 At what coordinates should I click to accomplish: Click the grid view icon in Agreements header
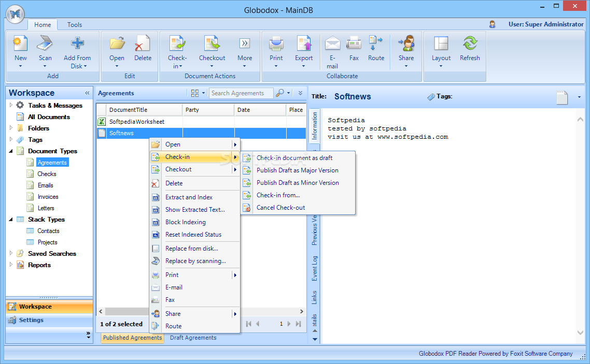[194, 93]
